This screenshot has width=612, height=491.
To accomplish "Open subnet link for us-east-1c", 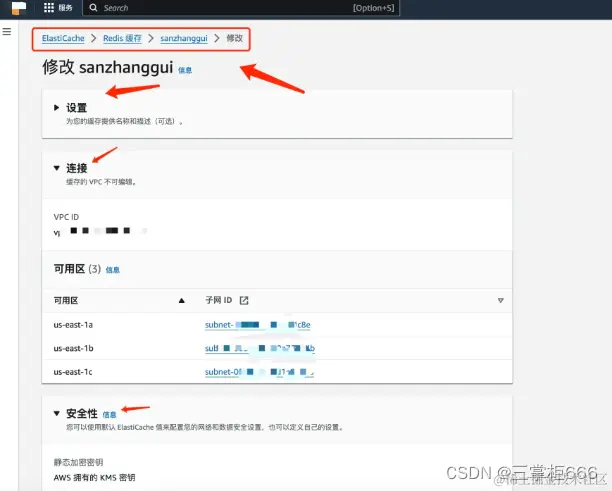I will 259,372.
